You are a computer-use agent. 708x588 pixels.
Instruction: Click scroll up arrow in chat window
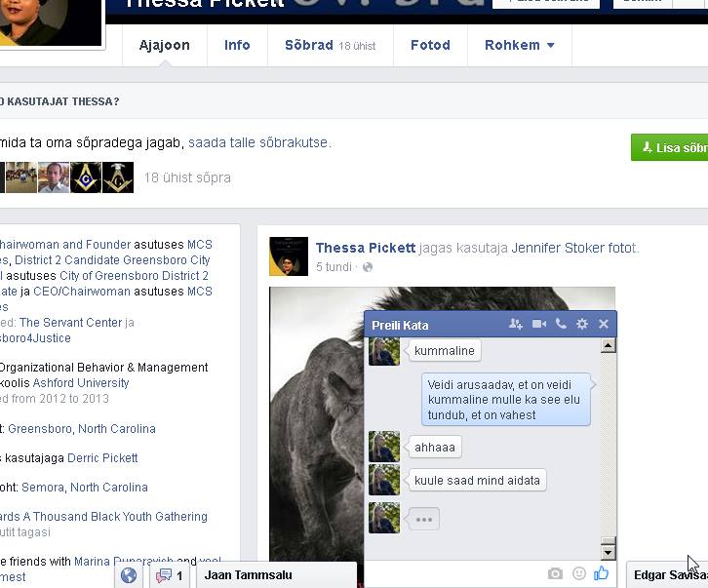click(x=609, y=346)
